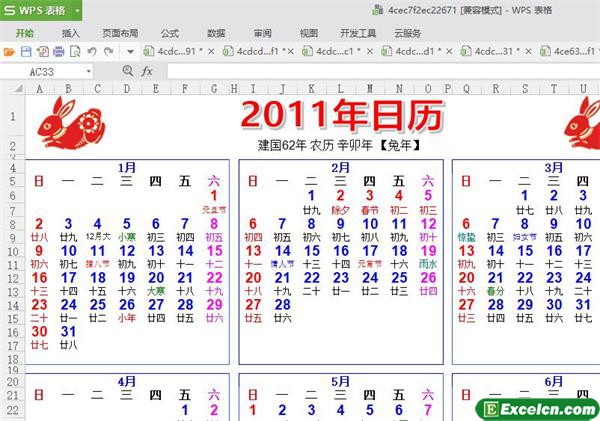Click spreadsheet icon on tab 4cdc...31
Viewport: 600px width, 421px height.
(x=465, y=51)
